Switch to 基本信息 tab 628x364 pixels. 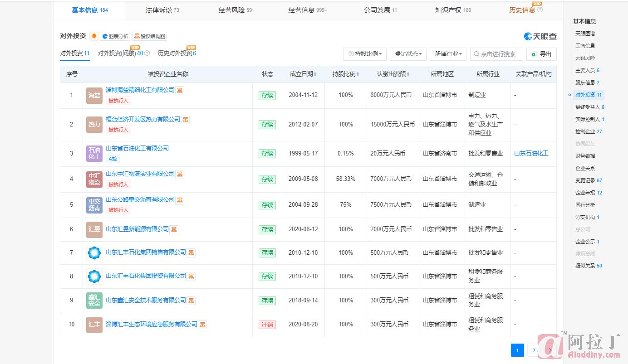90,10
